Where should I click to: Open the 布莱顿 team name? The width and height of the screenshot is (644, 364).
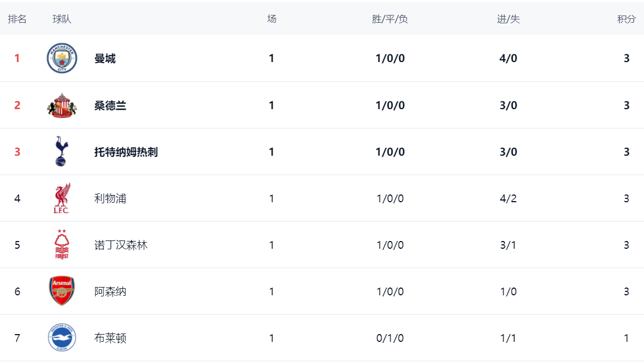[x=110, y=338]
